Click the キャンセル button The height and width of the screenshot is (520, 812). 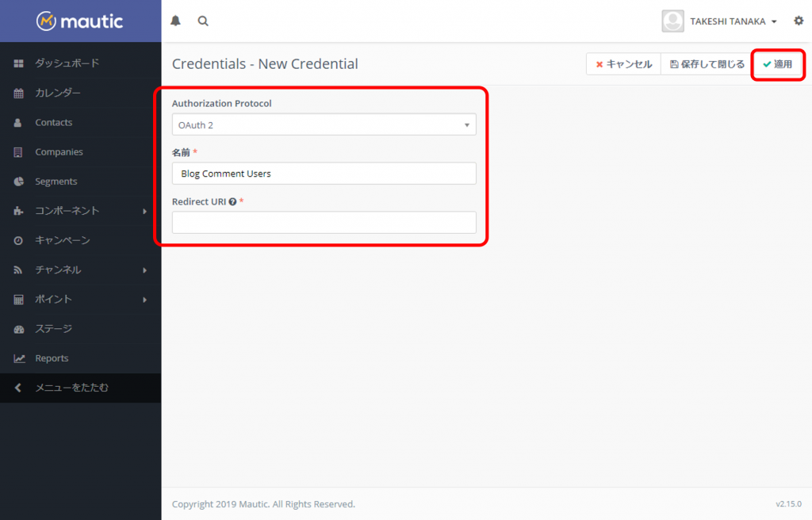pos(623,64)
